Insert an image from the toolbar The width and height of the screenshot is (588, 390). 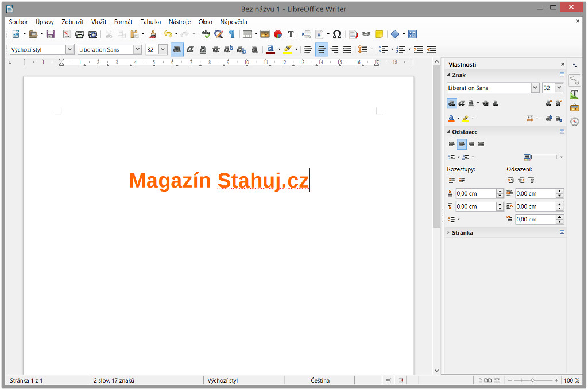pos(265,34)
